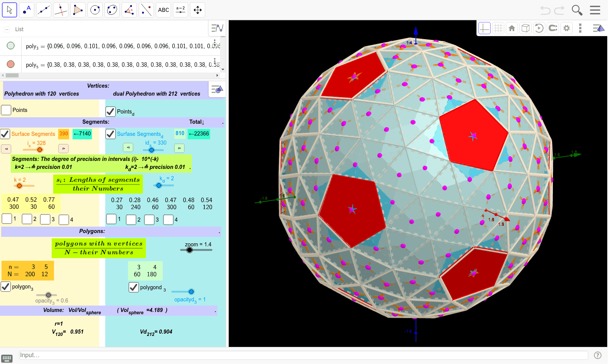Open the rotate 3D view tool

tap(539, 28)
